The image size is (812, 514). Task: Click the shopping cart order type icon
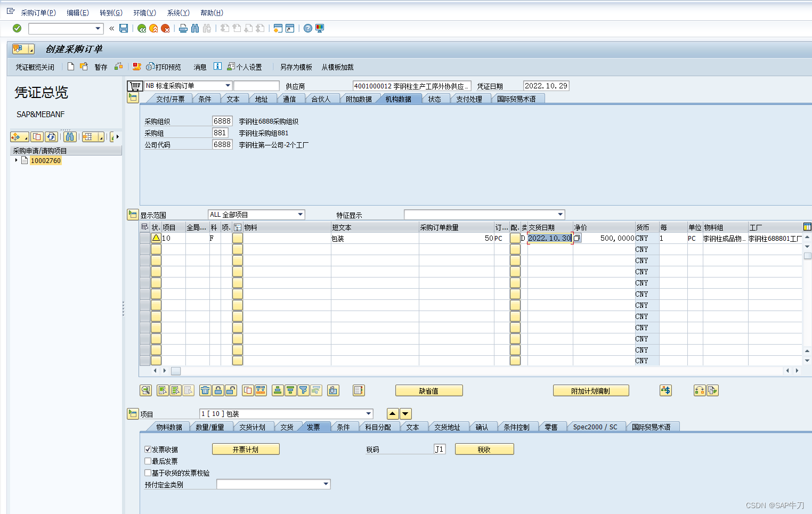[135, 86]
